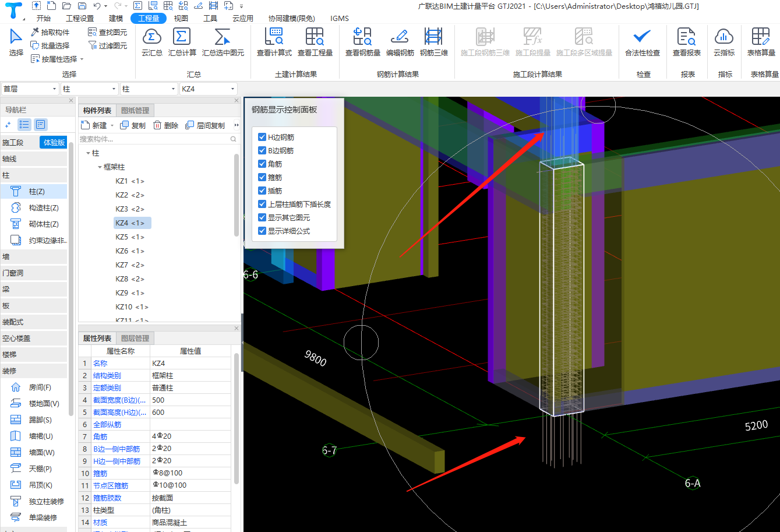Click the 编辑钢筋 tool
The height and width of the screenshot is (532, 780).
(x=400, y=42)
